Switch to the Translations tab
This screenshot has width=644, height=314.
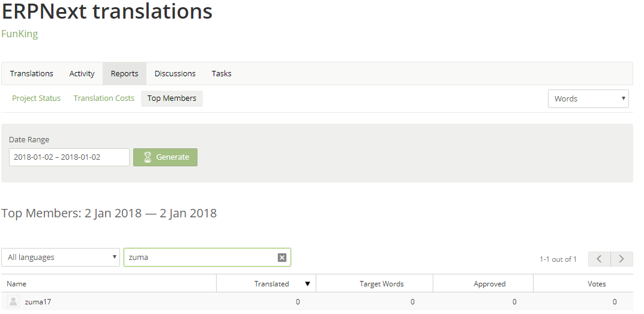32,74
